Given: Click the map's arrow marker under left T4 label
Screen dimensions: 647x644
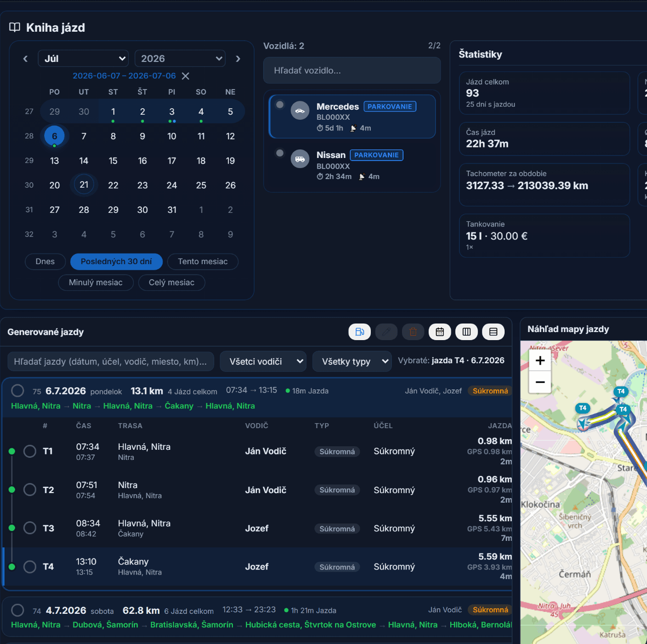Looking at the screenshot, I should coord(583,424).
